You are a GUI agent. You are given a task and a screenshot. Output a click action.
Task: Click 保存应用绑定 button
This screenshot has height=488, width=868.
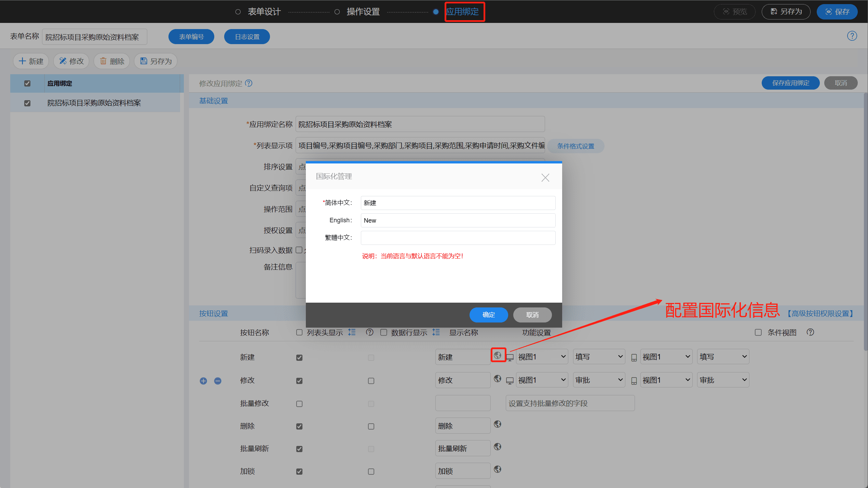[x=791, y=83]
